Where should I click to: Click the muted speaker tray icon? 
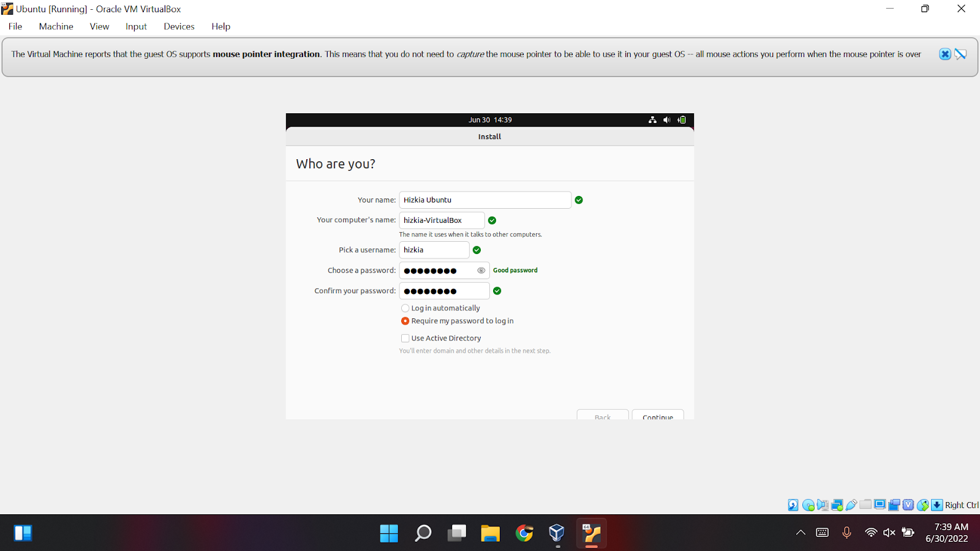pyautogui.click(x=889, y=533)
